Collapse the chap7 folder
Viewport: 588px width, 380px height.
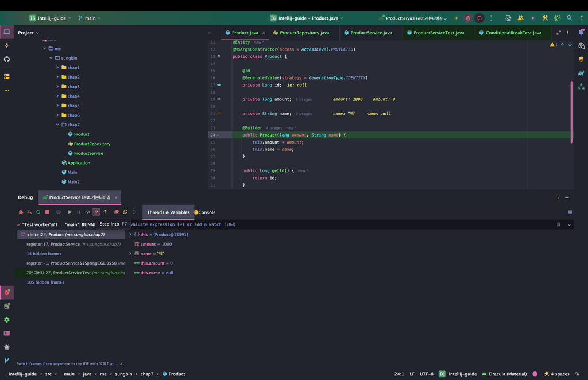coord(57,125)
